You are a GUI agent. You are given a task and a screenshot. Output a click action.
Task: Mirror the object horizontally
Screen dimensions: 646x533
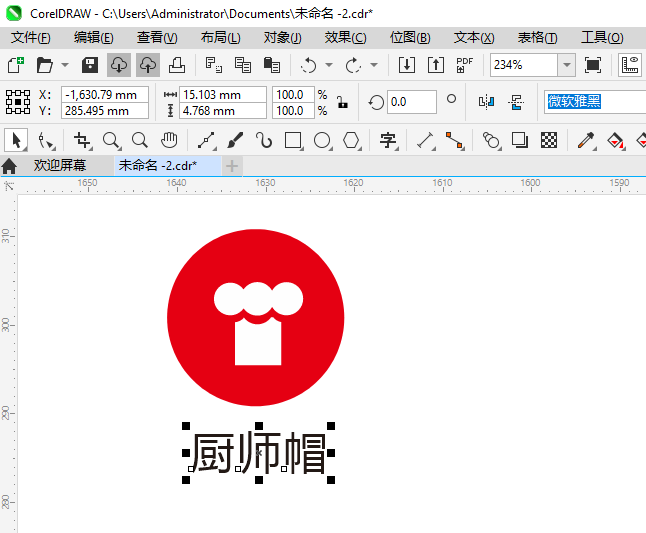(x=486, y=102)
